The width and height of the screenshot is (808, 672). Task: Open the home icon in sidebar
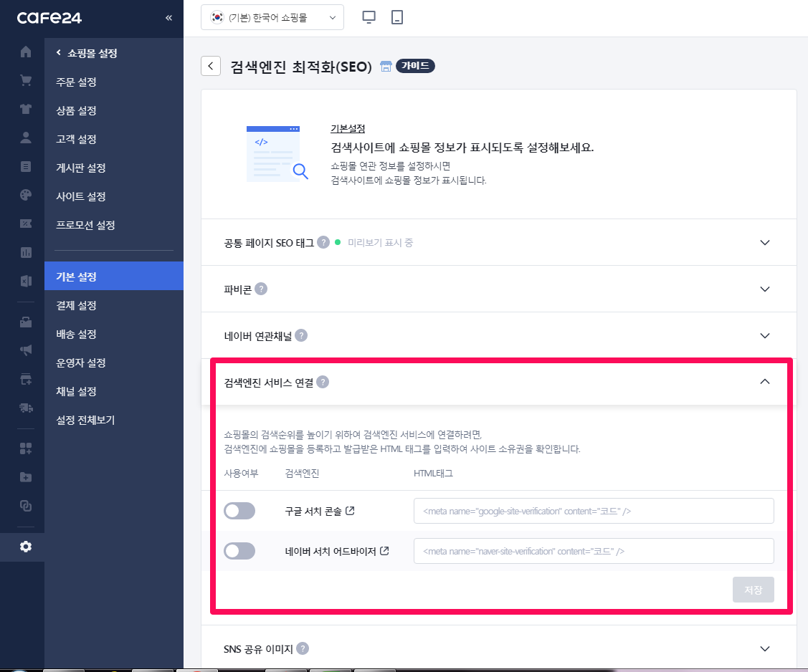(26, 52)
